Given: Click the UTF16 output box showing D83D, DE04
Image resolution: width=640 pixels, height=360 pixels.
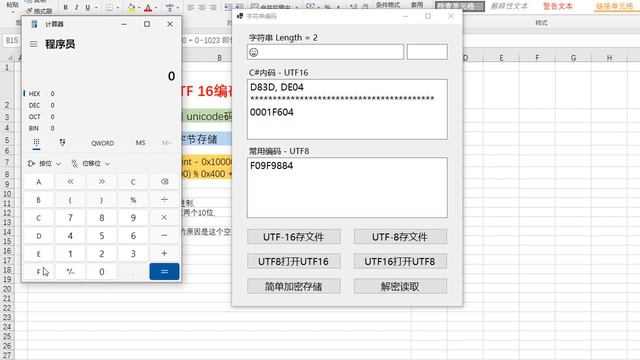Looking at the screenshot, I should tap(347, 109).
